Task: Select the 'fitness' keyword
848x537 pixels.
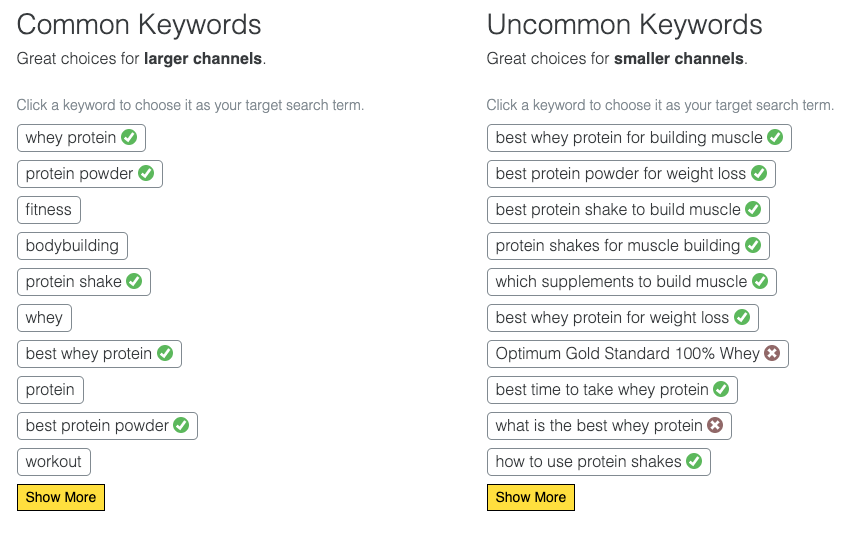Action: click(x=49, y=209)
